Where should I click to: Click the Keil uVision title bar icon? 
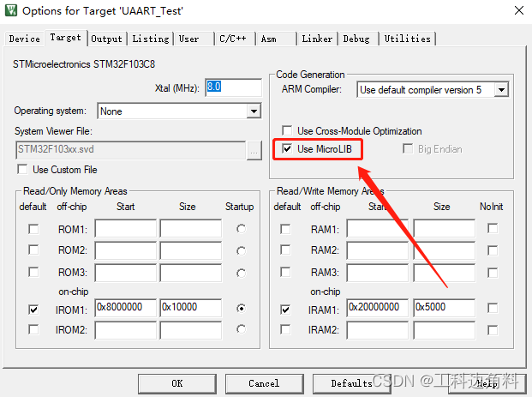coord(11,10)
